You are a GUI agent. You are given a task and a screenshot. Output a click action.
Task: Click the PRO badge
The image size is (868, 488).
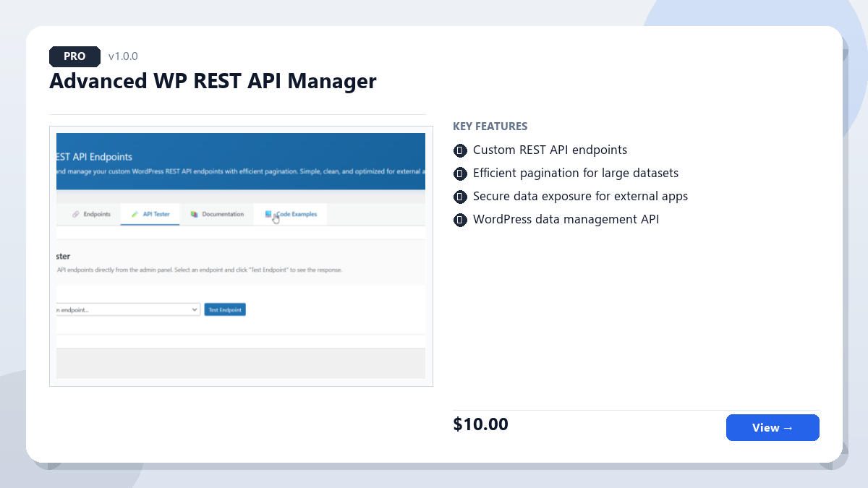[x=75, y=56]
